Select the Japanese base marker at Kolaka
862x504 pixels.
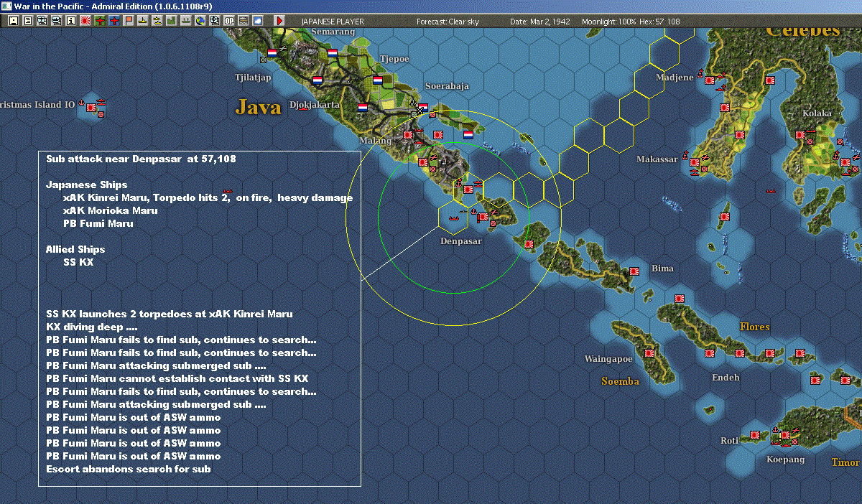800,135
